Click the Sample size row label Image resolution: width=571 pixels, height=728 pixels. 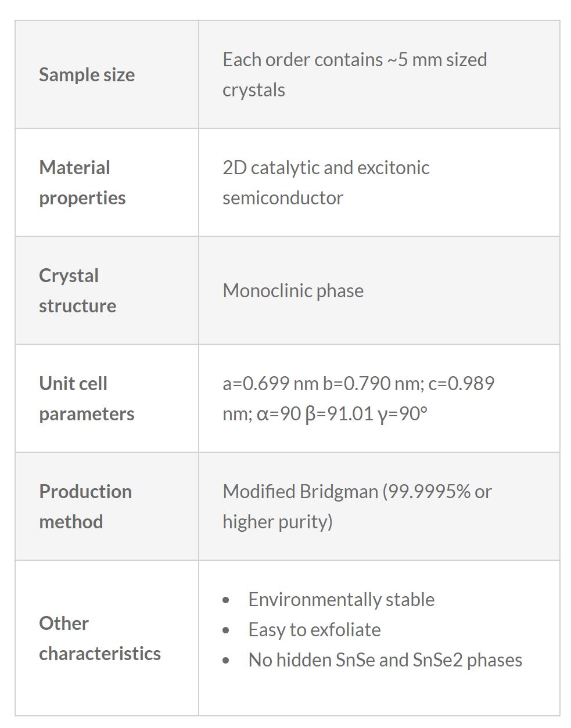pos(87,75)
